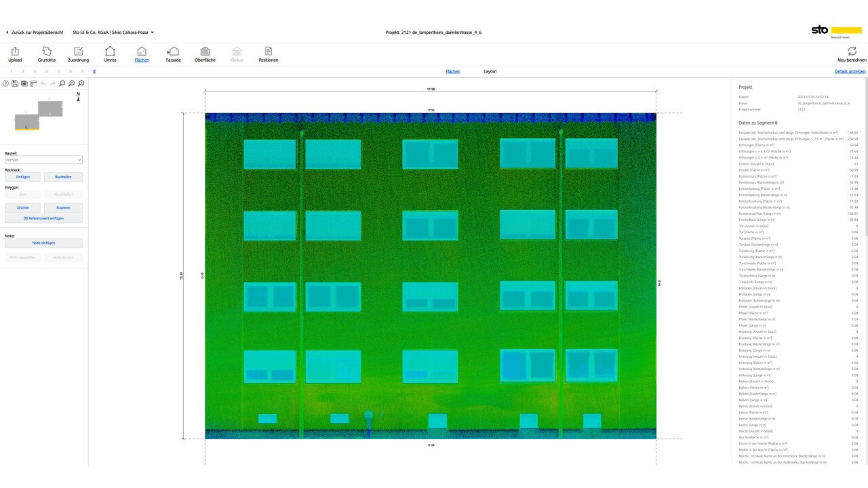Open the Upload step icon
The image size is (868, 488).
[x=15, y=51]
